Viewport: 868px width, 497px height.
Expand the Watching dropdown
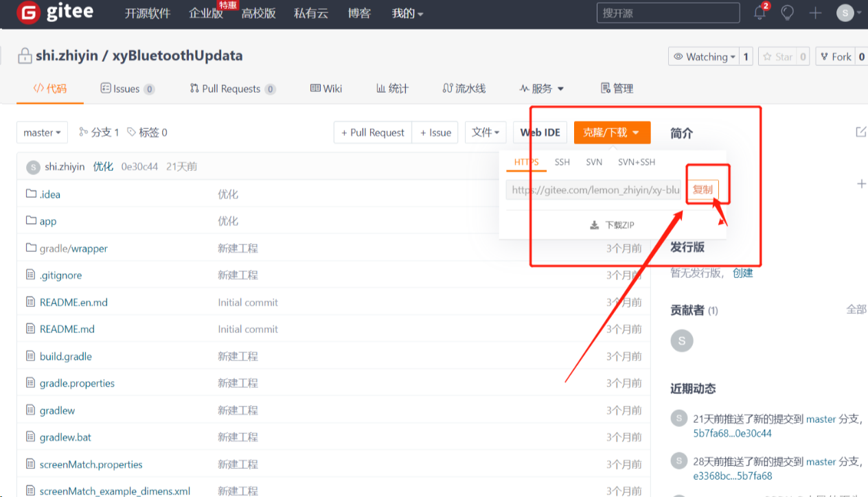click(704, 56)
